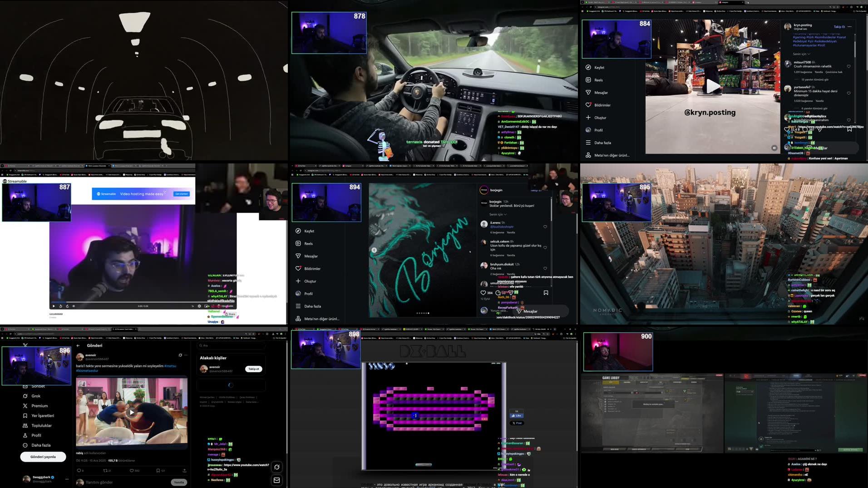
Task: Click Gönderi yayınla to compose a post
Action: tap(43, 457)
